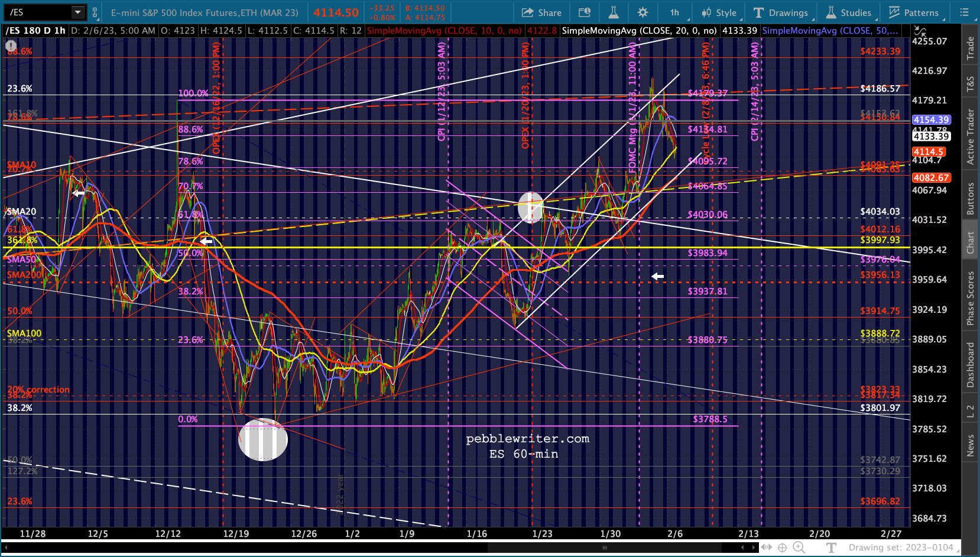The height and width of the screenshot is (557, 980).
Task: Open the Buttons side tab
Action: [x=970, y=198]
